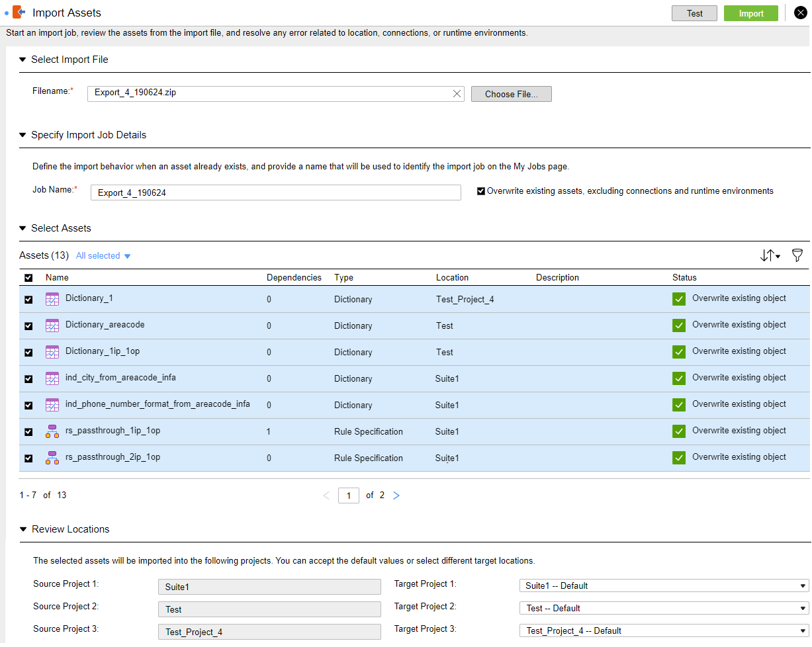Open the sort order icon menu

[770, 255]
